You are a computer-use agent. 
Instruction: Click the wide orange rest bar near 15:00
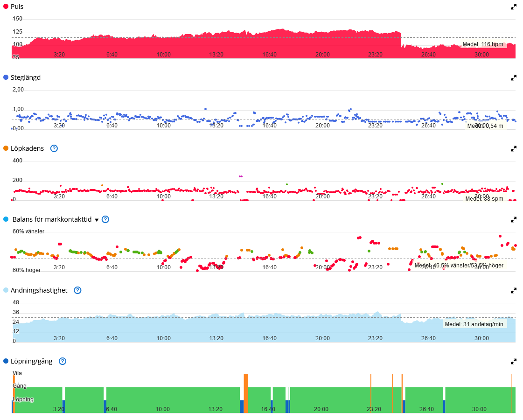pos(246,394)
